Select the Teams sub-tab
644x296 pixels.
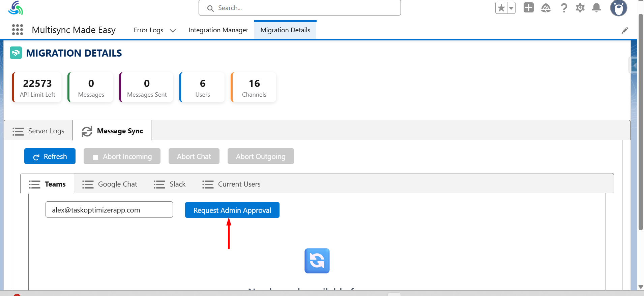(x=47, y=184)
